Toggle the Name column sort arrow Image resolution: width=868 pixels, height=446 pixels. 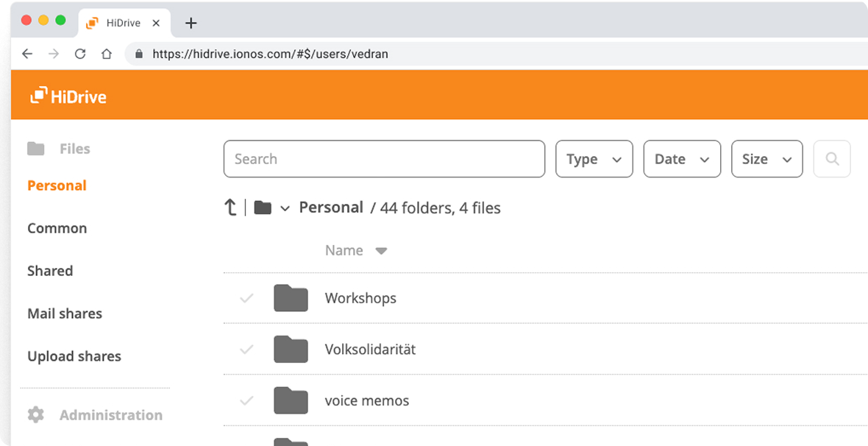[x=381, y=251]
